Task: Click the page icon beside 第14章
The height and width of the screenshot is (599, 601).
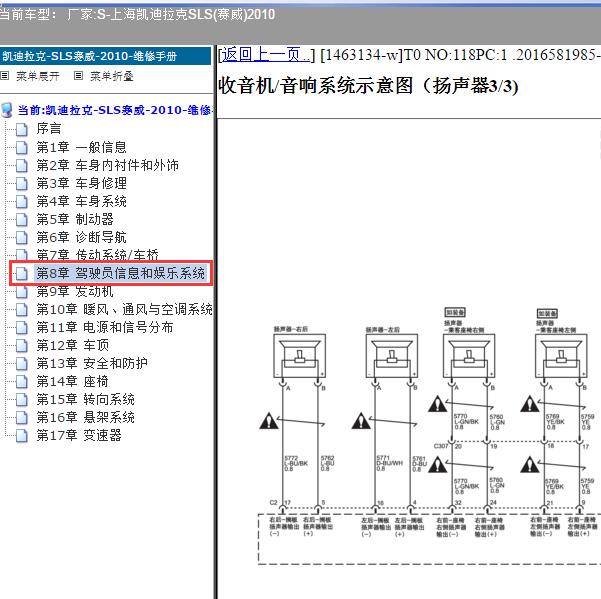Action: (22, 382)
